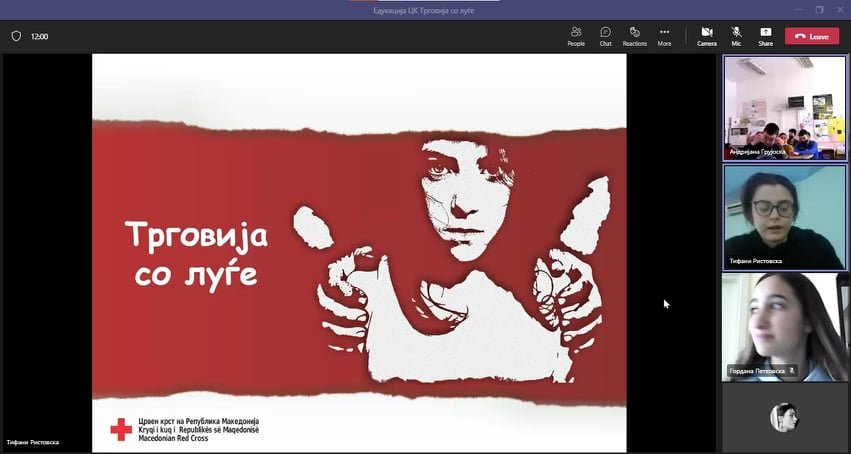Restore down the meeting window
Image resolution: width=851 pixels, height=454 pixels.
coord(818,9)
